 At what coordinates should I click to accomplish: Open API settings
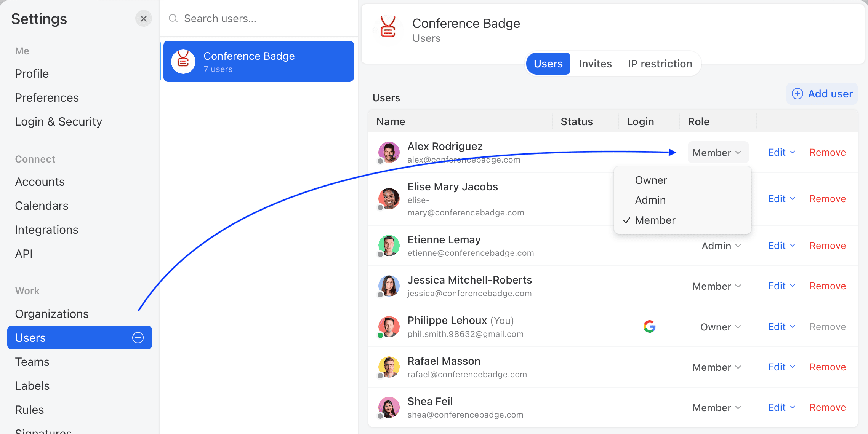(x=80, y=254)
